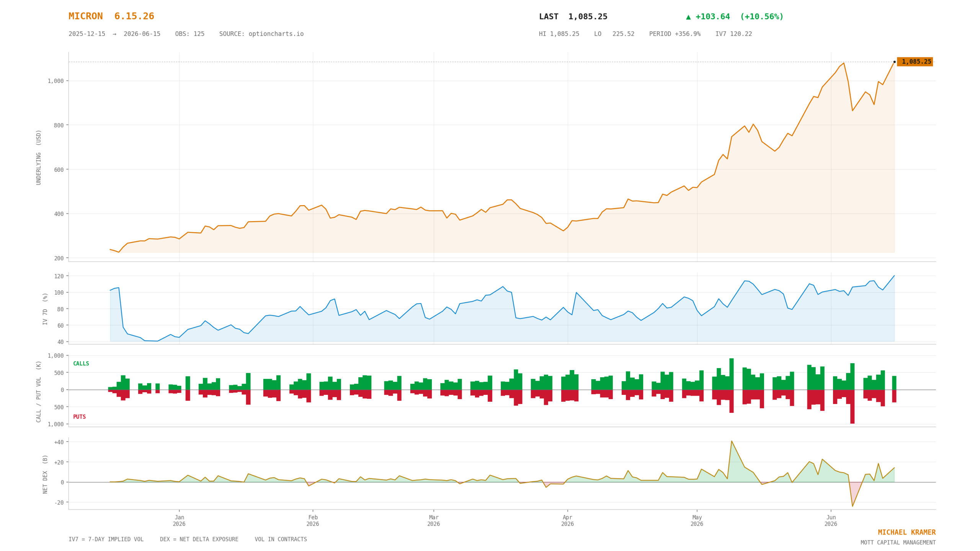The image size is (980, 551).
Task: Click the green CALLS legend label
Action: click(x=81, y=364)
